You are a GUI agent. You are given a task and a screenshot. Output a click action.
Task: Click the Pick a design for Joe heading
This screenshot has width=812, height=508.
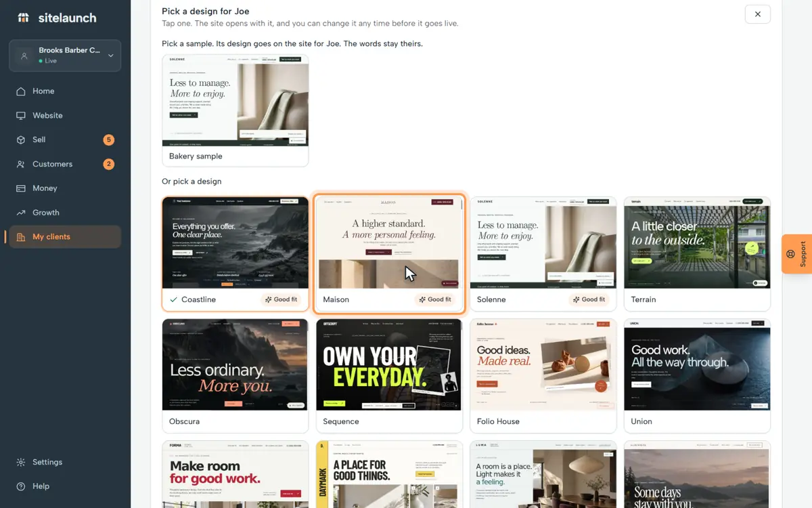click(x=206, y=12)
